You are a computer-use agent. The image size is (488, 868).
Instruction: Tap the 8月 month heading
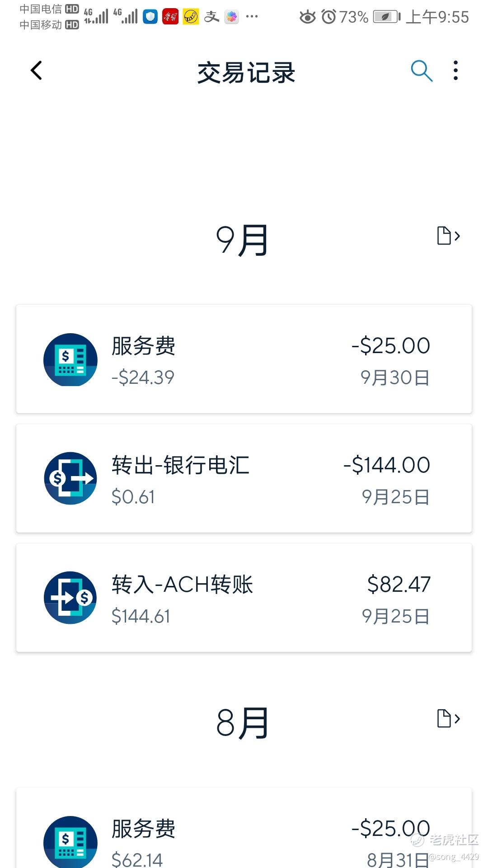click(242, 723)
